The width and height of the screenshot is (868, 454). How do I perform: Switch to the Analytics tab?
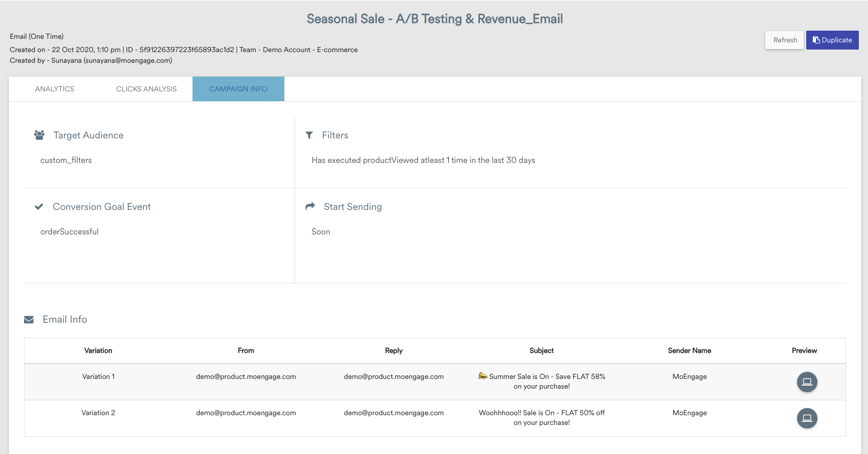click(55, 89)
